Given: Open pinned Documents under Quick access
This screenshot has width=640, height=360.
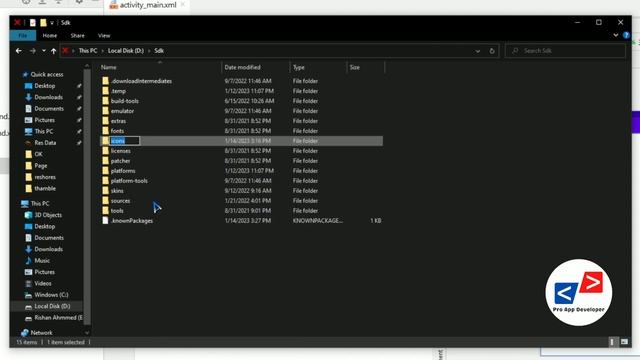Looking at the screenshot, I should pos(49,109).
